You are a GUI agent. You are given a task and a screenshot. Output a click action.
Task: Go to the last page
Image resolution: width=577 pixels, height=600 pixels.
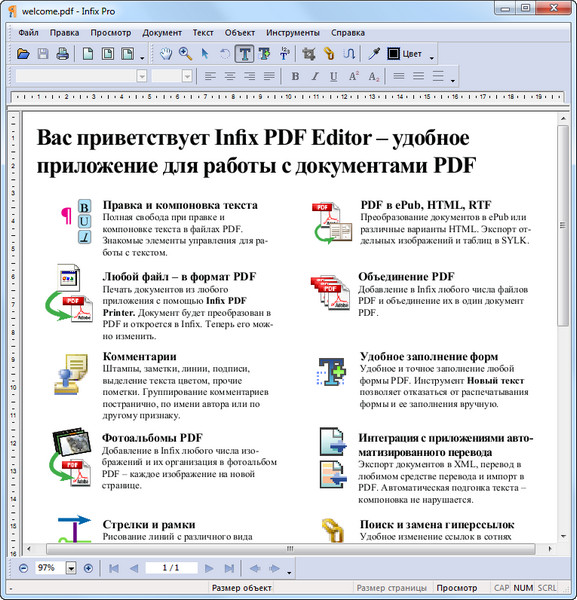click(x=229, y=568)
